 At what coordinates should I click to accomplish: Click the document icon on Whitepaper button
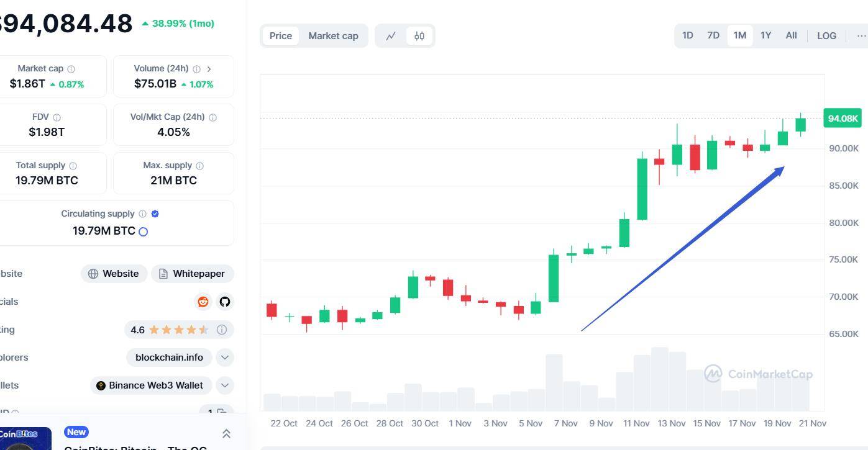coord(163,273)
